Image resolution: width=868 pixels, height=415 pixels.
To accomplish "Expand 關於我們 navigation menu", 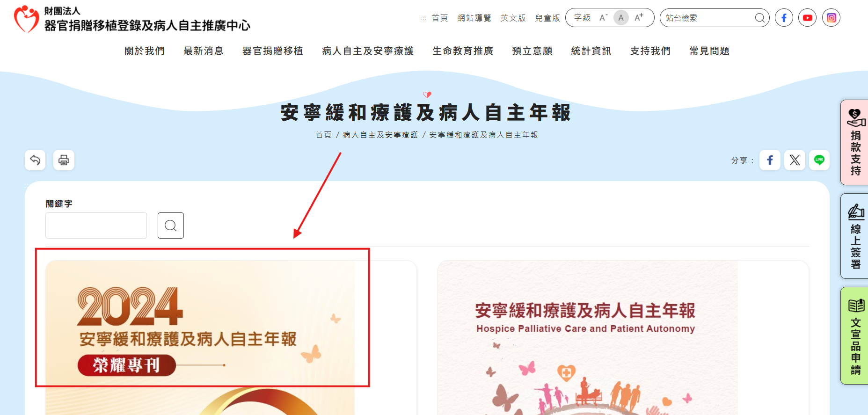I will click(145, 51).
